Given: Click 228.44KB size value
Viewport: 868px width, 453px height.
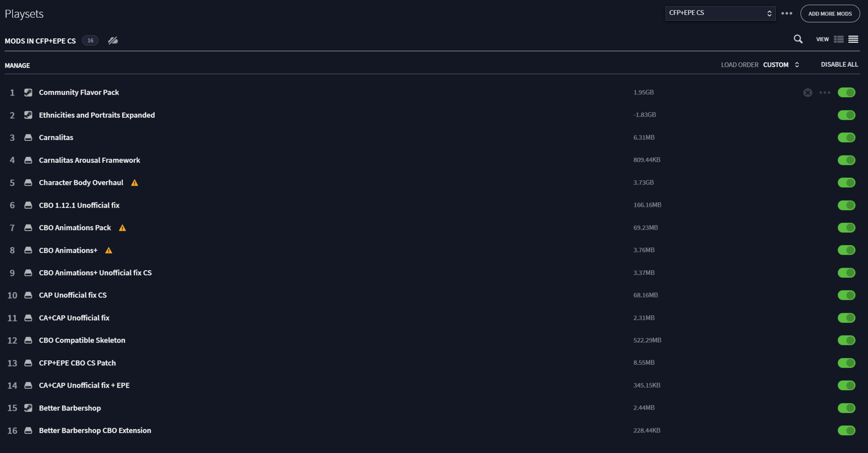Looking at the screenshot, I should (x=646, y=431).
